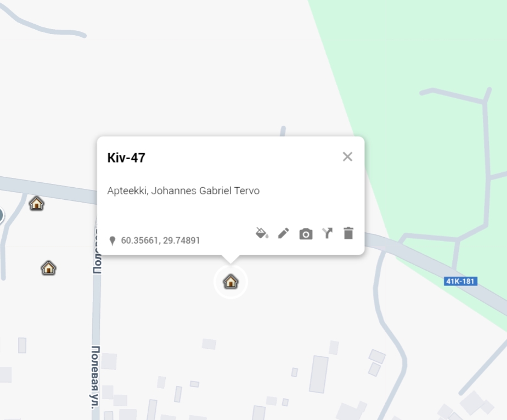Image resolution: width=507 pixels, height=420 pixels.
Task: Click the description Apteekki, Johannes Gabriel Tervo
Action: (183, 191)
